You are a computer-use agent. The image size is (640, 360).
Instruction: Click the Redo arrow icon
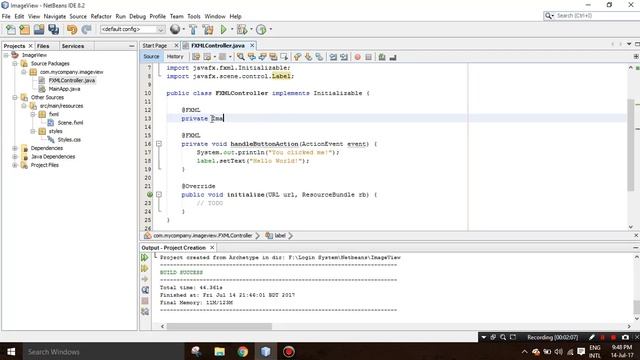coord(86,29)
